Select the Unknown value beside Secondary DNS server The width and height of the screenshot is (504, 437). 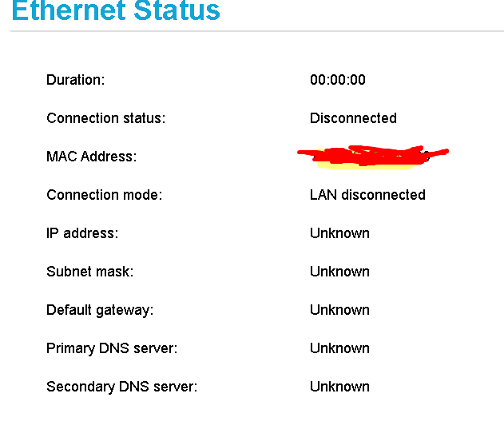coord(339,387)
